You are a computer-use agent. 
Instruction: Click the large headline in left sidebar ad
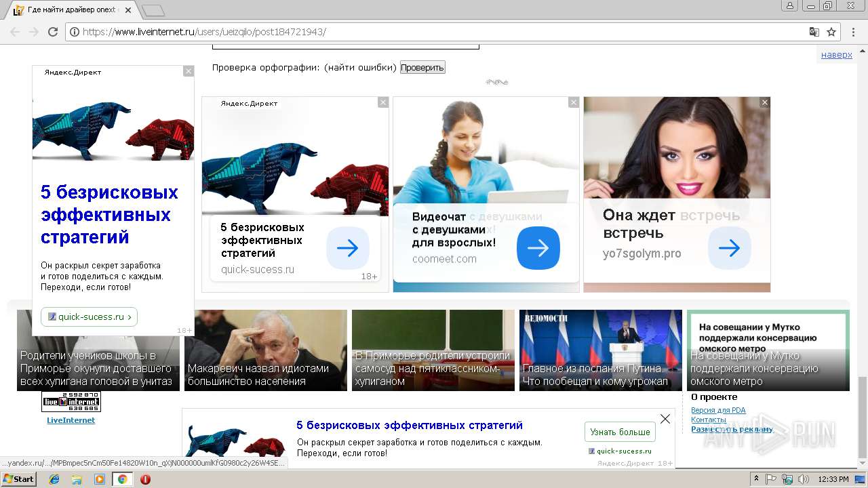(109, 215)
